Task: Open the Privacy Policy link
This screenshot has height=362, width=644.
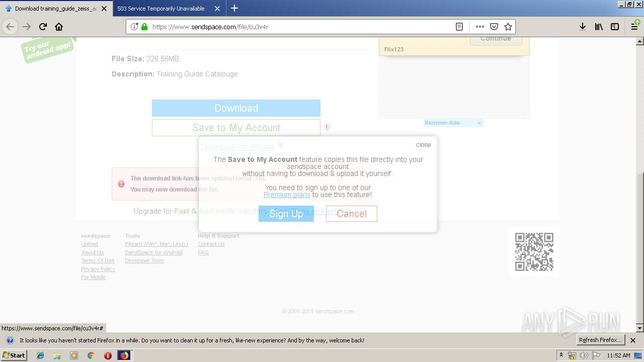Action: (x=98, y=269)
